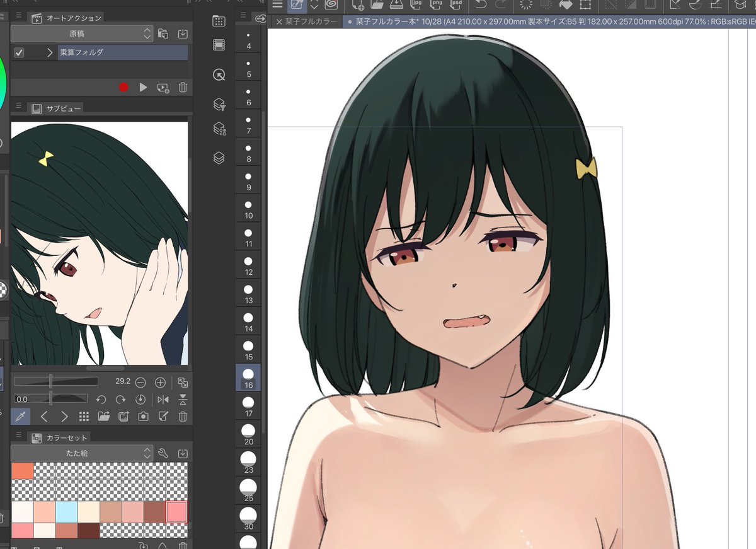Pick the selected pink swatch with red border
Screen dimensions: 756x549
pyautogui.click(x=176, y=511)
